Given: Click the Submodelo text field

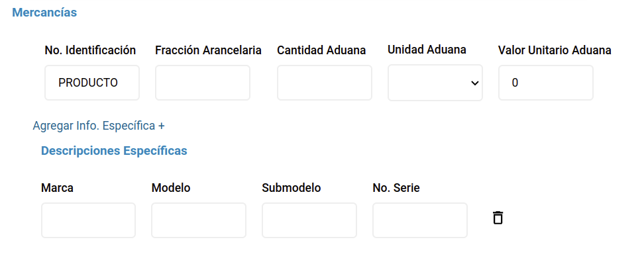Looking at the screenshot, I should click(x=309, y=220).
